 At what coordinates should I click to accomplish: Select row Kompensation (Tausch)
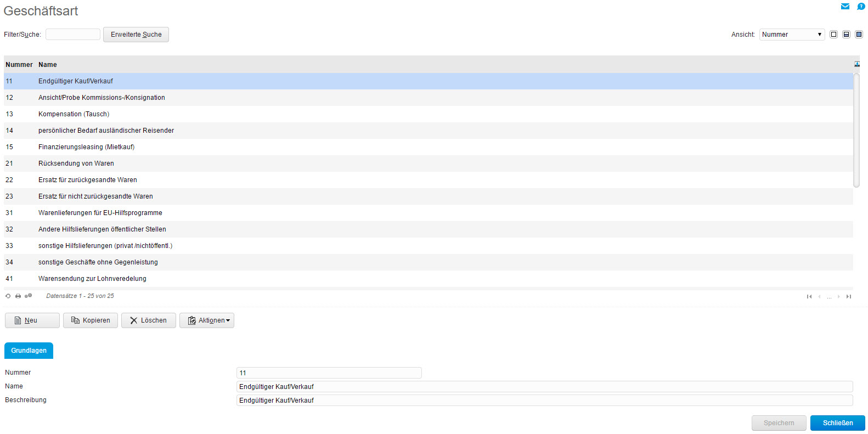[x=429, y=114]
